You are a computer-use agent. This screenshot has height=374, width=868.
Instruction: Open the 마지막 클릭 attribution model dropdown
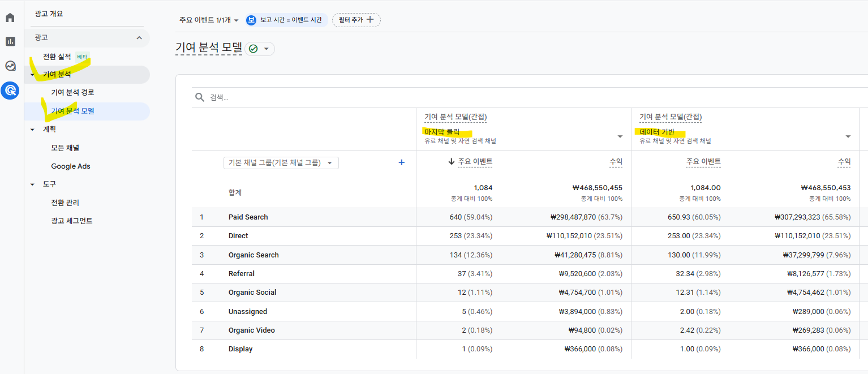(x=620, y=136)
